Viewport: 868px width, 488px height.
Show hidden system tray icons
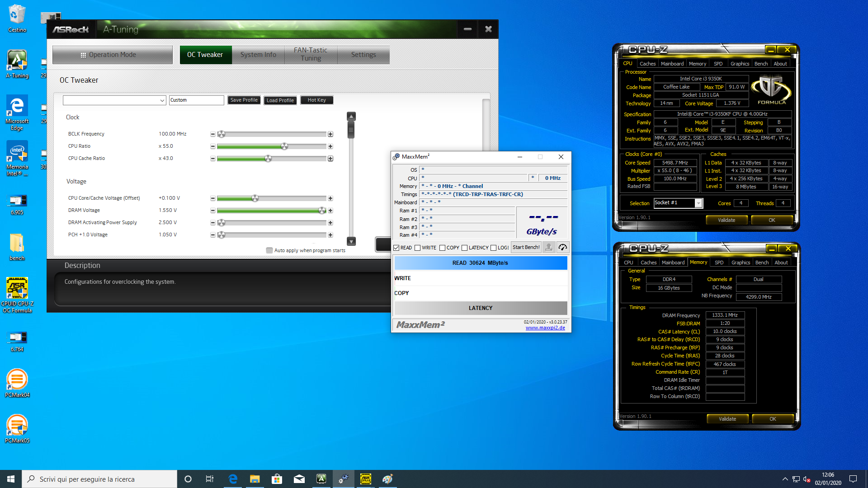(x=785, y=479)
